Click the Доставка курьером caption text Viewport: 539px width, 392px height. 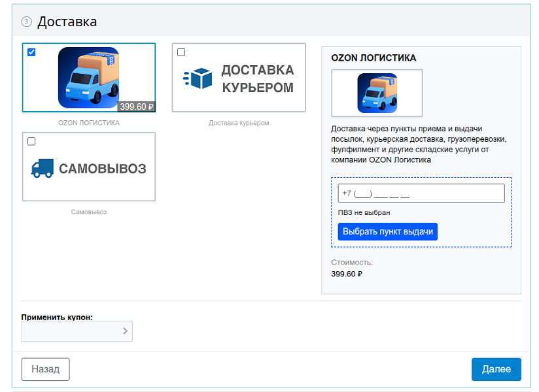239,123
